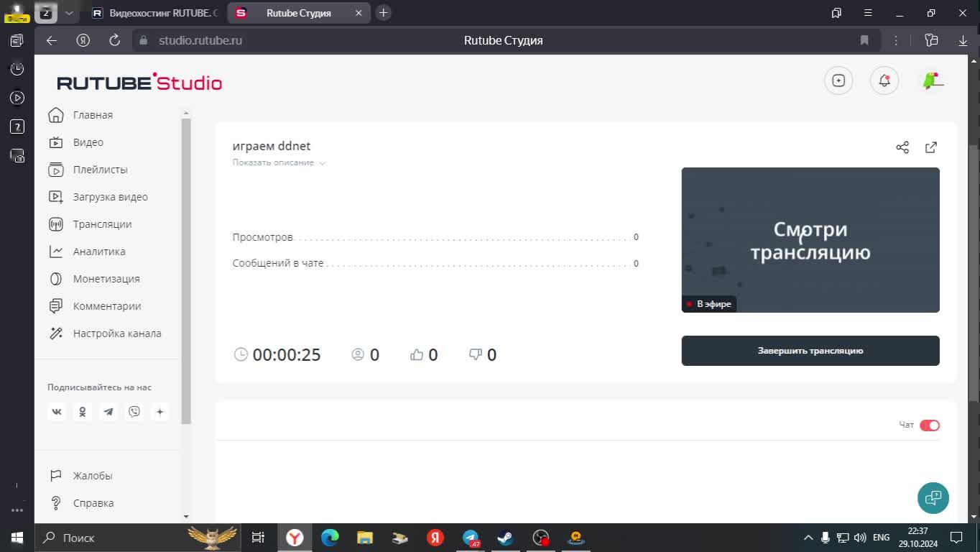This screenshot has width=980, height=552.
Task: Open broadcast in new window icon
Action: [931, 147]
